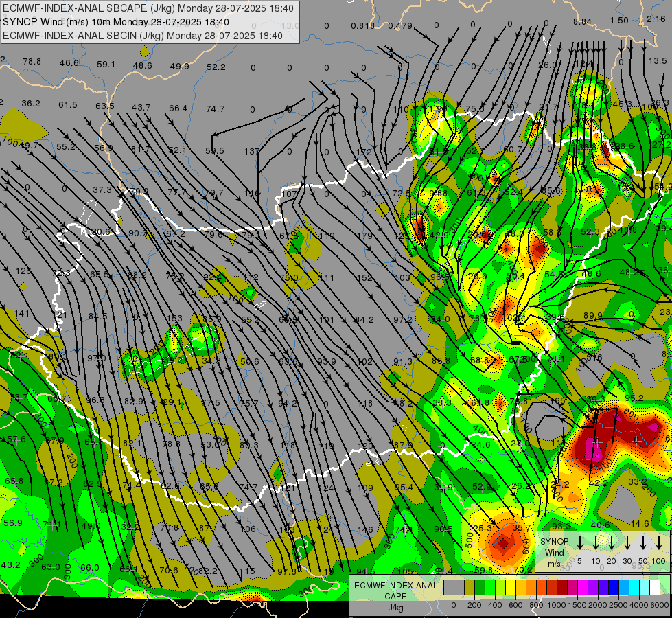672x618 pixels.
Task: Click the 50 m/s wind arrow symbol
Action: click(x=643, y=543)
